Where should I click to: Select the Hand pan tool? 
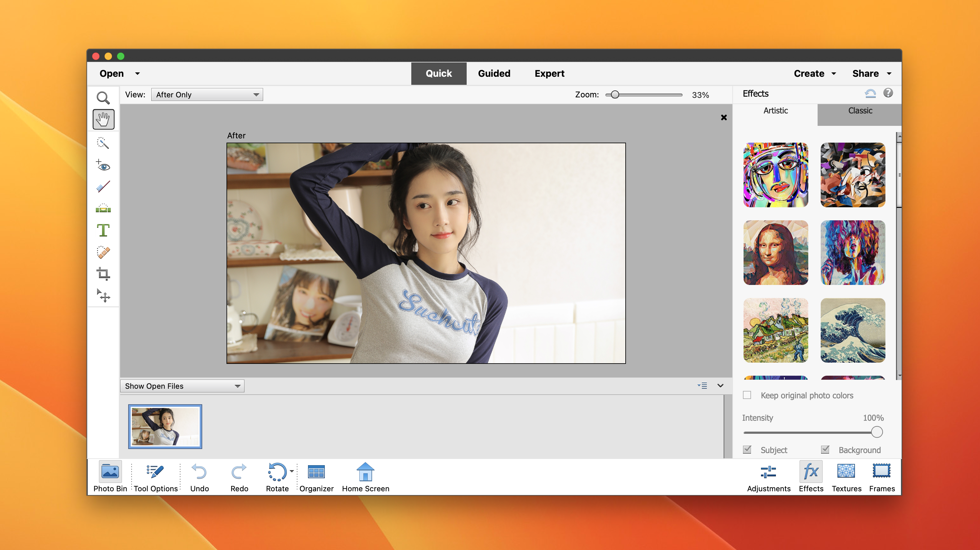click(x=103, y=120)
